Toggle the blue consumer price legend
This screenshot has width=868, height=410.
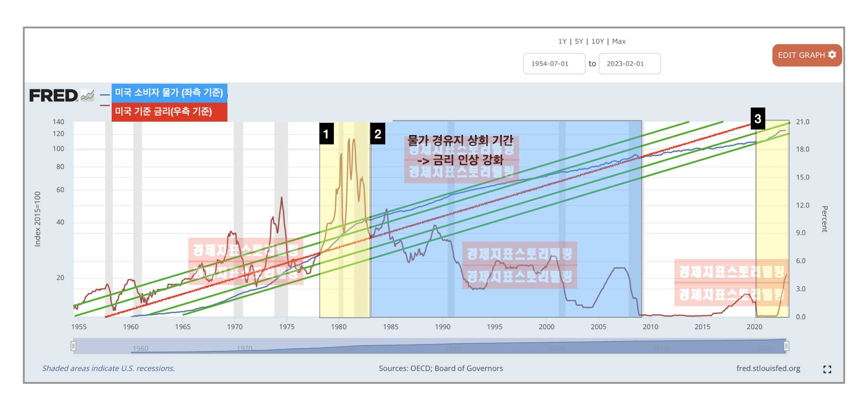tap(169, 92)
